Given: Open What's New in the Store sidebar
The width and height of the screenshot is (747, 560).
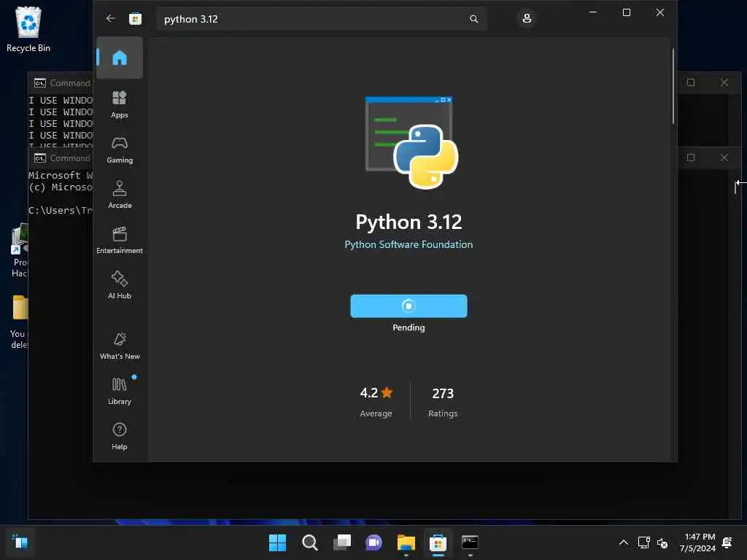Looking at the screenshot, I should 120,346.
